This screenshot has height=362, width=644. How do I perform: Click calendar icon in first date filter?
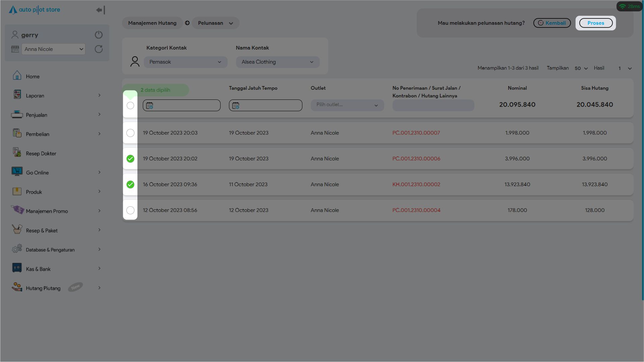(150, 105)
